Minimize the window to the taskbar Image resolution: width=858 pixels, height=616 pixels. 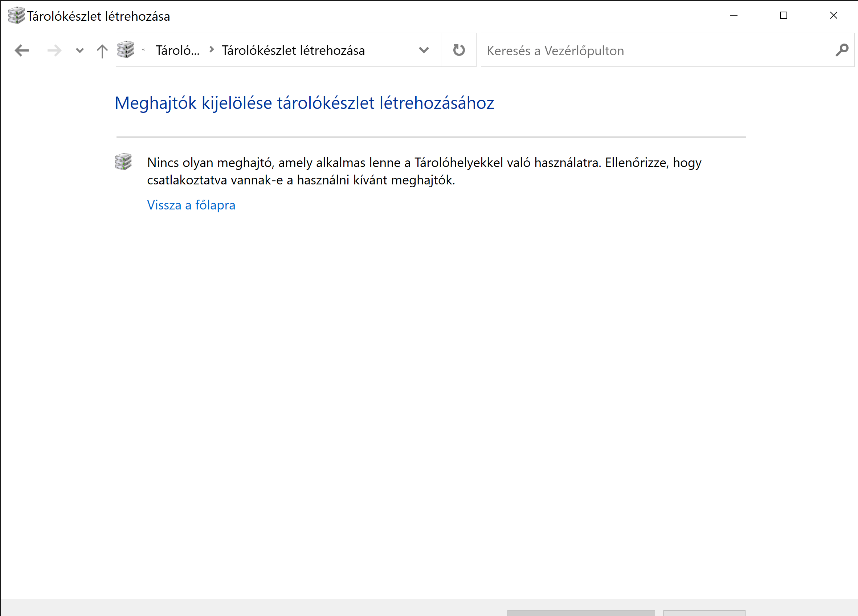(734, 16)
